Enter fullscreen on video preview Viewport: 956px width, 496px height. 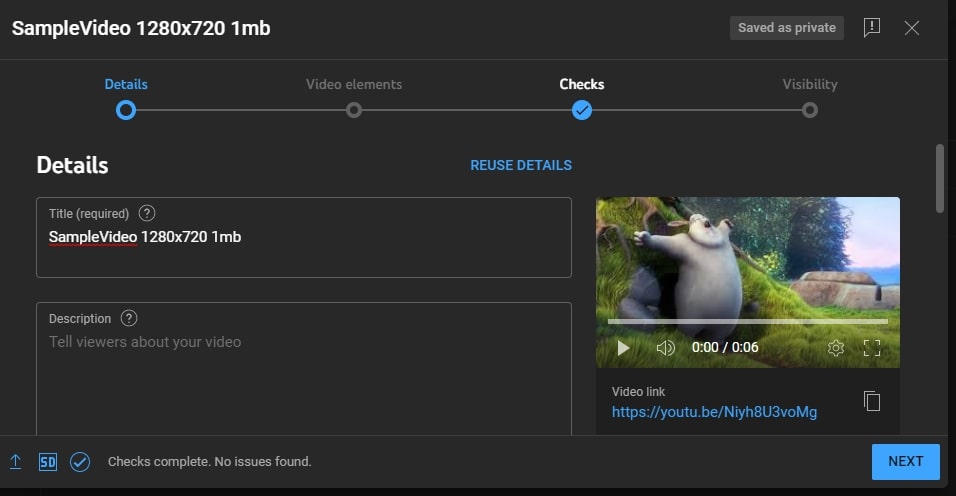(872, 347)
